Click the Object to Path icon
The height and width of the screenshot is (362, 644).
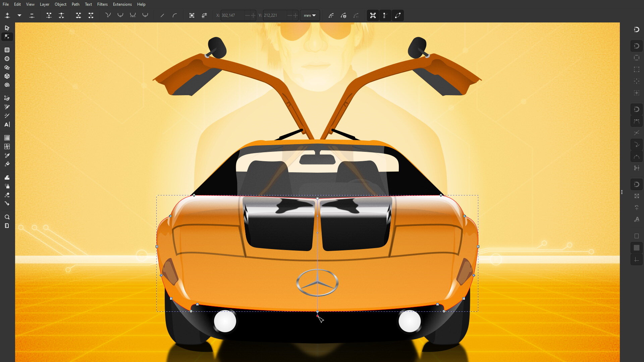tap(192, 15)
